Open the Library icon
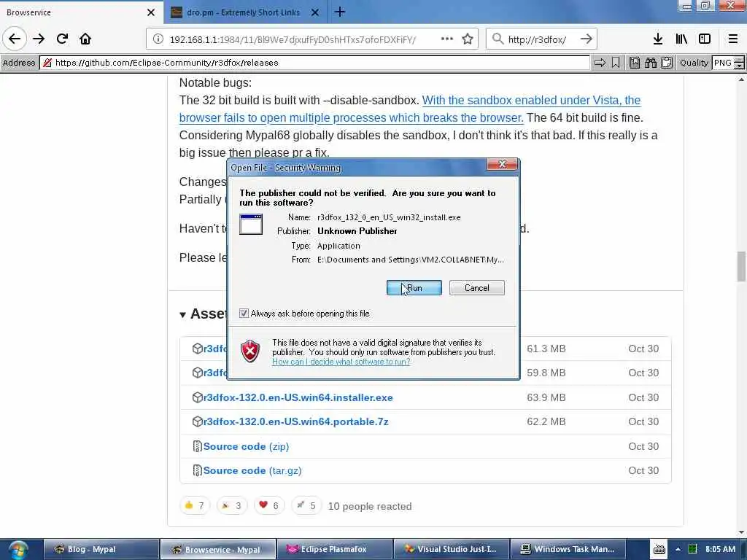The width and height of the screenshot is (747, 560). tap(681, 39)
